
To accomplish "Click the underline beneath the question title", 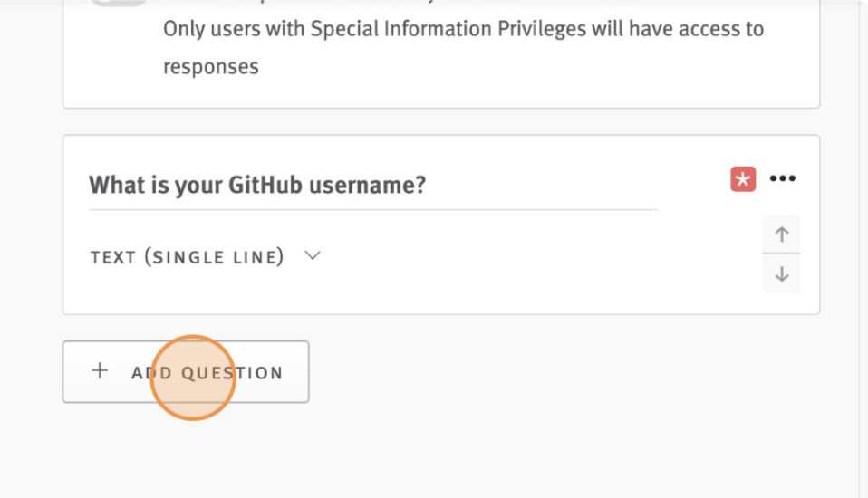I will [373, 210].
